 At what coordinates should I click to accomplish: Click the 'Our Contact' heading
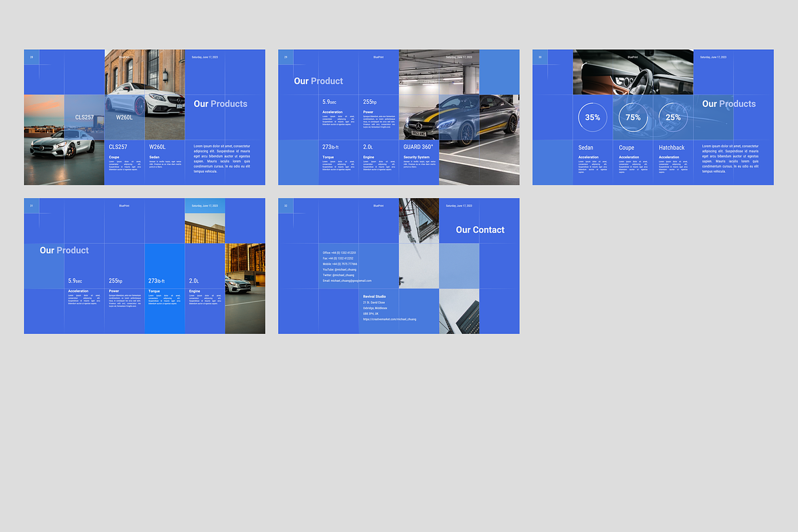point(480,229)
